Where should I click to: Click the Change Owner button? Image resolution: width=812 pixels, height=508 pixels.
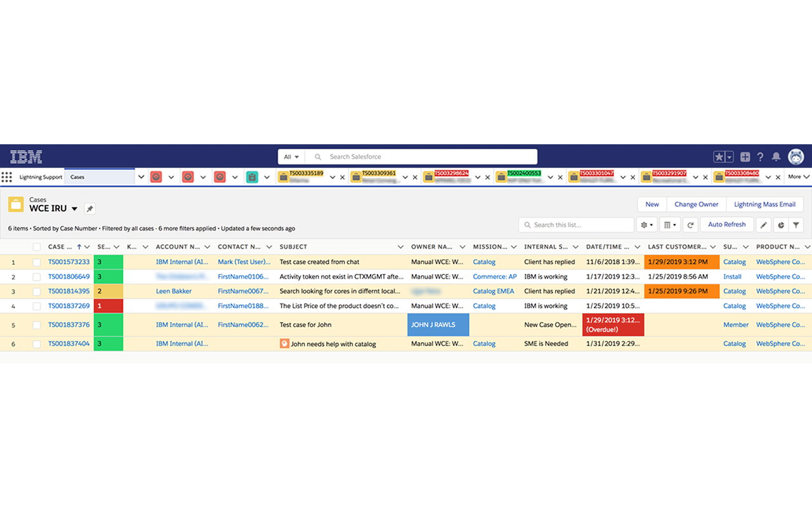696,204
